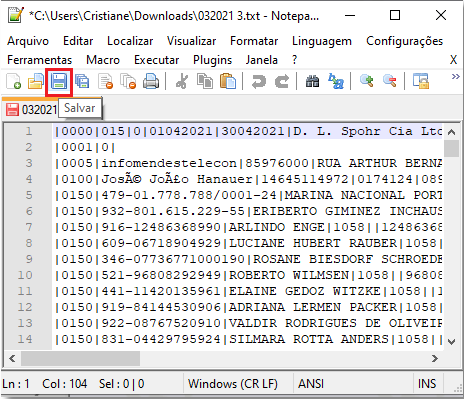
Task: Open the Plugins menu
Action: pos(212,60)
